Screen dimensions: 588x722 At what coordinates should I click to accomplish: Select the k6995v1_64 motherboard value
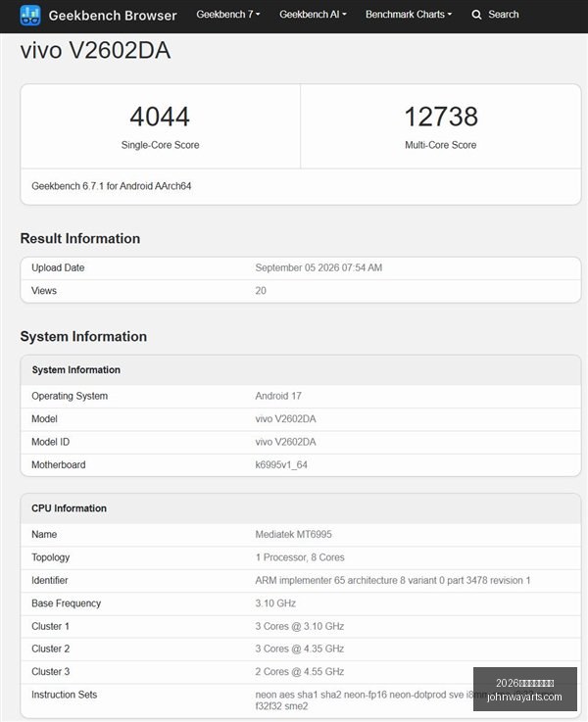coord(281,464)
